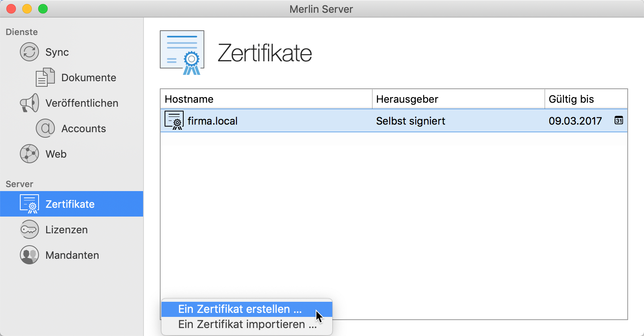Click the Lizenzen key icon
Screen dimensions: 644x336
coord(29,229)
